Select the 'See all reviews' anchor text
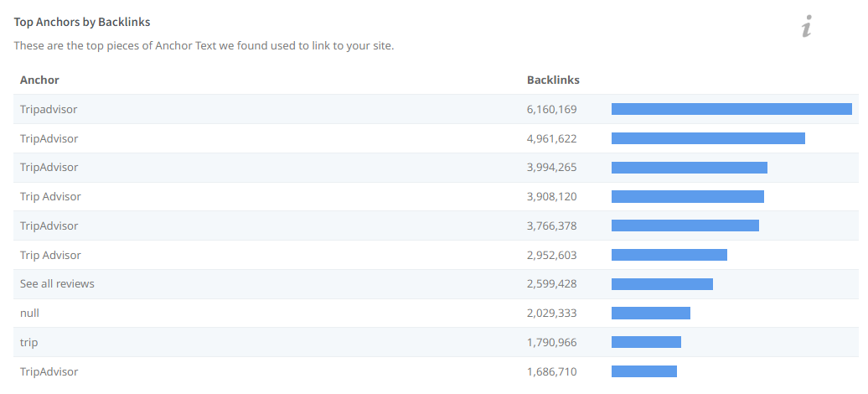Viewport: 868px width, 394px height. pyautogui.click(x=57, y=284)
